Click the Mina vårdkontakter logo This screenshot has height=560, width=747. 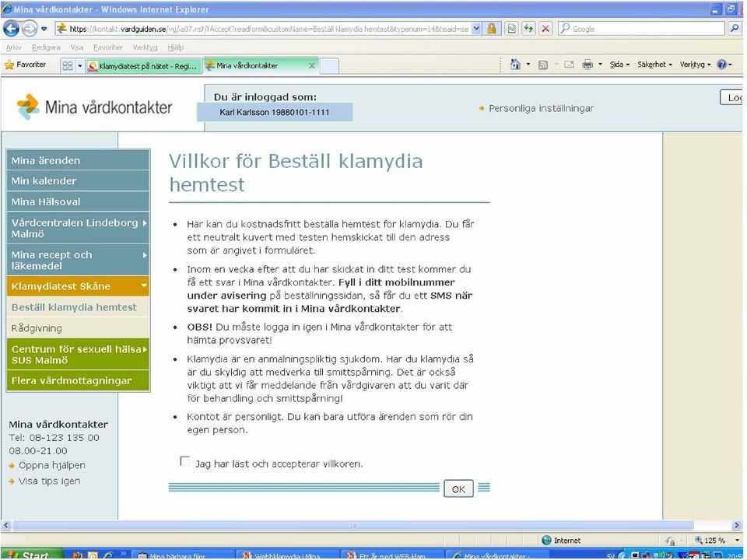pos(94,107)
